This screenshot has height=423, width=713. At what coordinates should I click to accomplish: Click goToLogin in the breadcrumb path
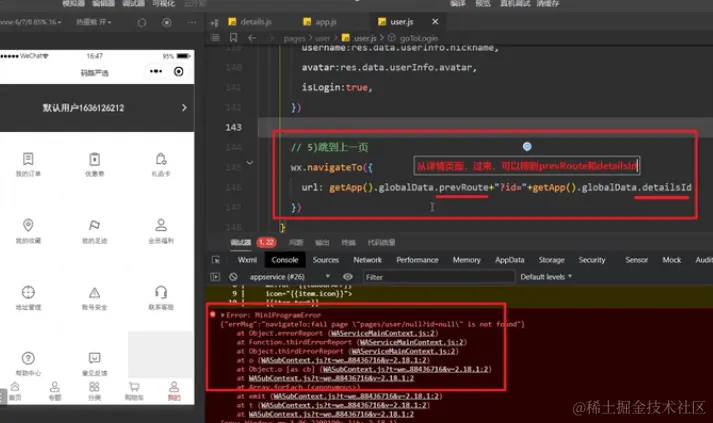[x=418, y=38]
